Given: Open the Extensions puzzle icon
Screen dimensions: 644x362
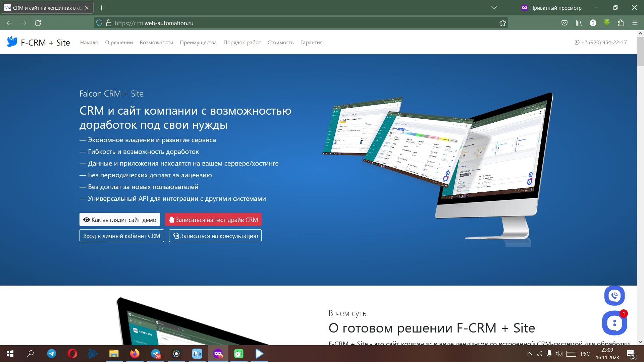Looking at the screenshot, I should (x=621, y=23).
